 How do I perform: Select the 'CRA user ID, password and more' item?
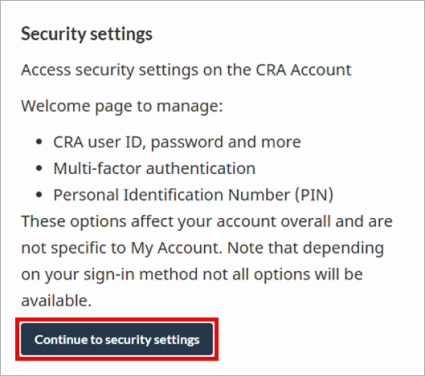[177, 142]
